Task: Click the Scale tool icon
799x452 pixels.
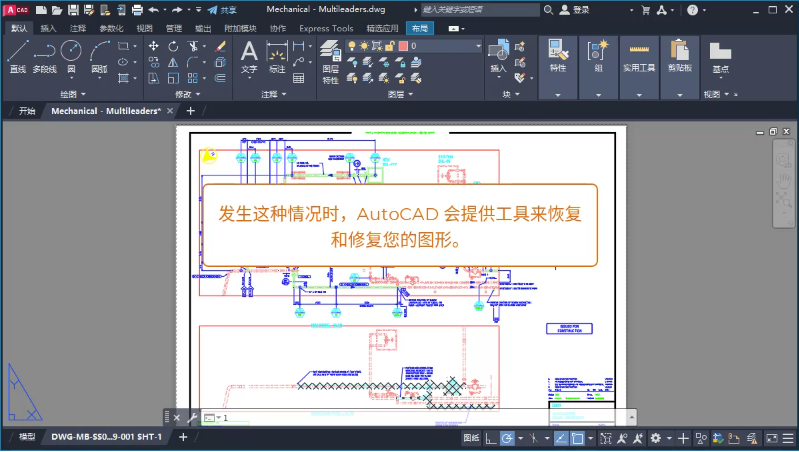Action: click(173, 78)
